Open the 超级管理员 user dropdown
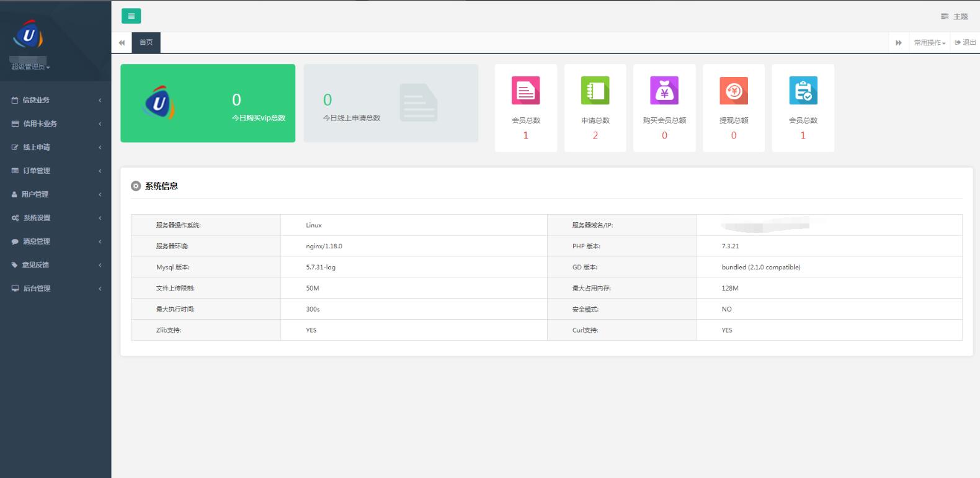The height and width of the screenshot is (478, 980). pyautogui.click(x=30, y=67)
